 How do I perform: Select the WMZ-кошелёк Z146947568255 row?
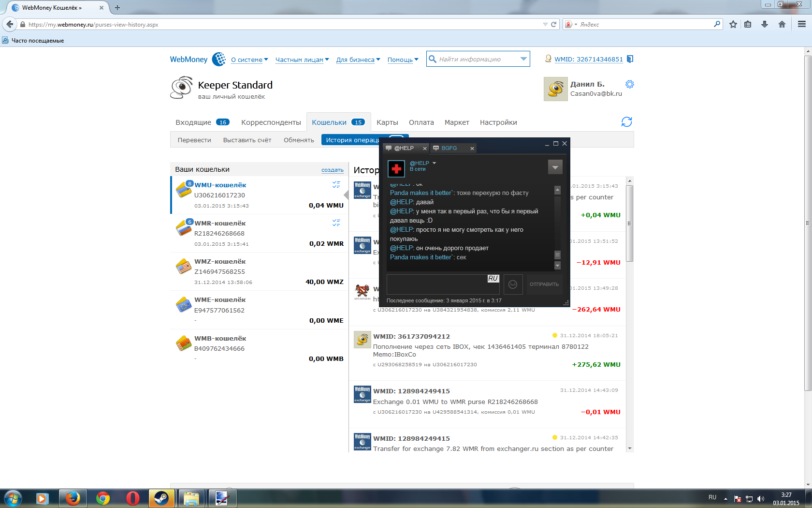tap(259, 271)
